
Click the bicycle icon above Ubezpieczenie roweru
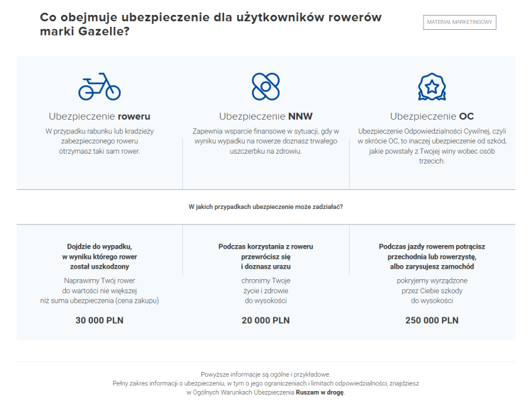tap(99, 86)
